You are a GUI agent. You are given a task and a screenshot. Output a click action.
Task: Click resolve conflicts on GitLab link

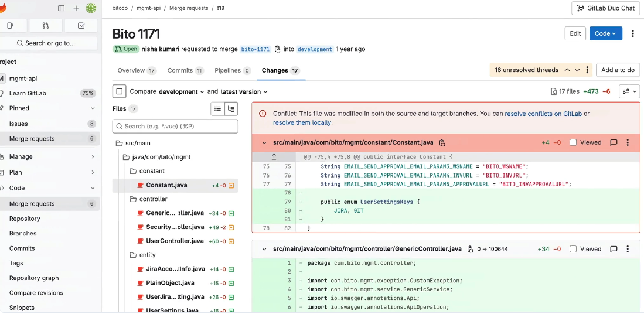pos(543,114)
